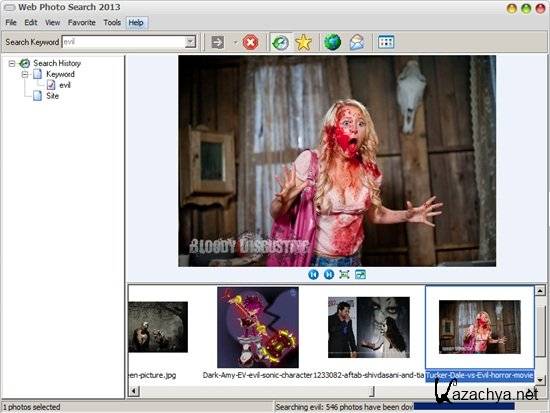Select Search History in the tree

[x=57, y=63]
